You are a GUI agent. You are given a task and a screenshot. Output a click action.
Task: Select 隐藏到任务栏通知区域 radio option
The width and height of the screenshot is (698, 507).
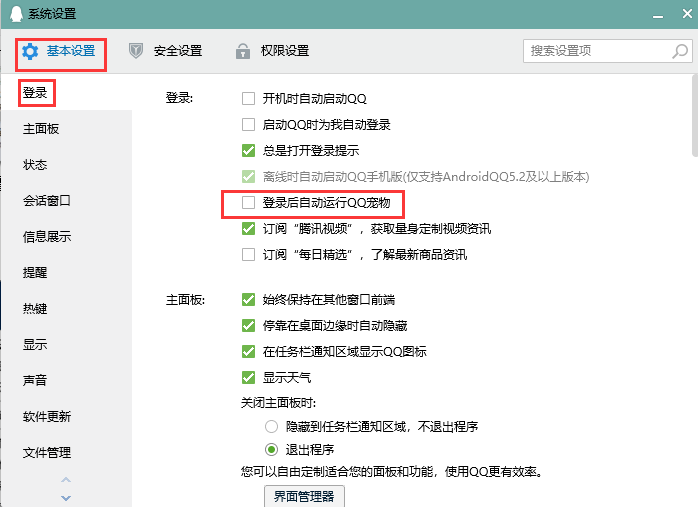pyautogui.click(x=272, y=427)
